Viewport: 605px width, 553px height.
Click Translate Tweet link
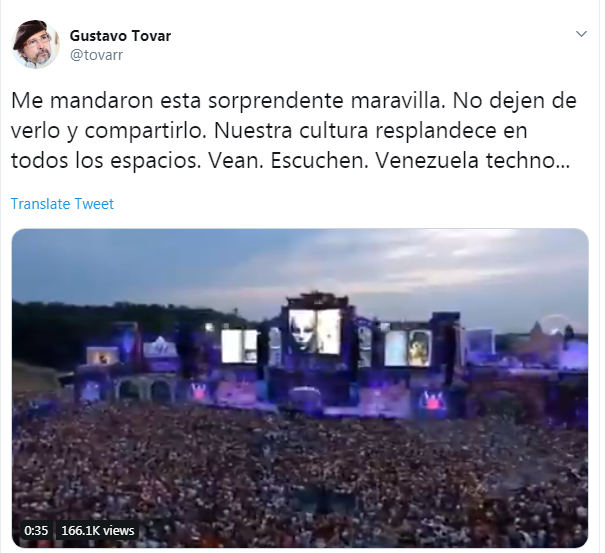point(62,204)
